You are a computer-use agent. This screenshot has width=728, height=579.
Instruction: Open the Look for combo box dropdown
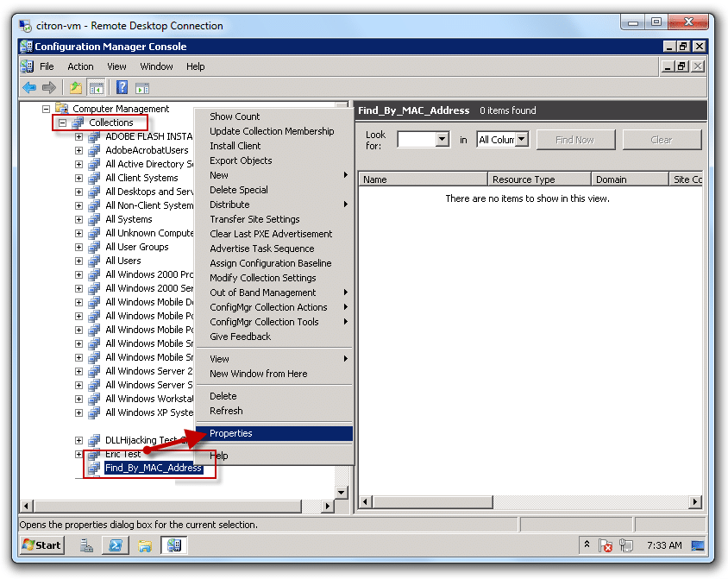click(x=442, y=140)
